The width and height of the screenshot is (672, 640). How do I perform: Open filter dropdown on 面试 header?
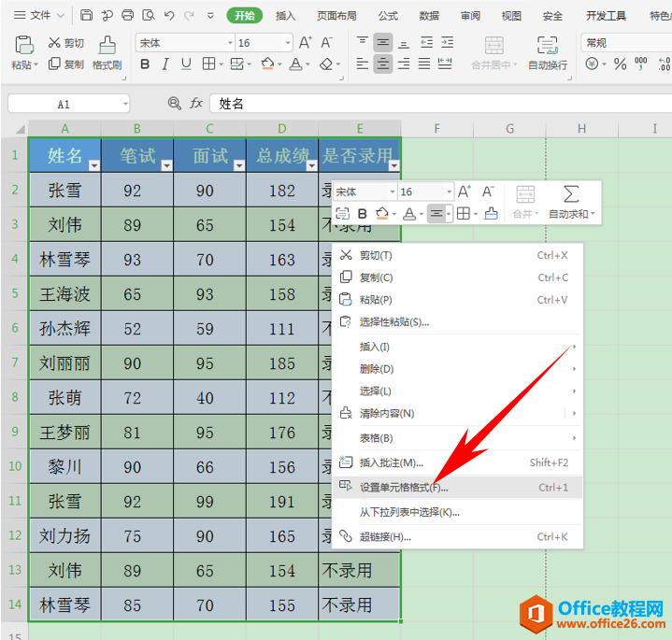[238, 165]
